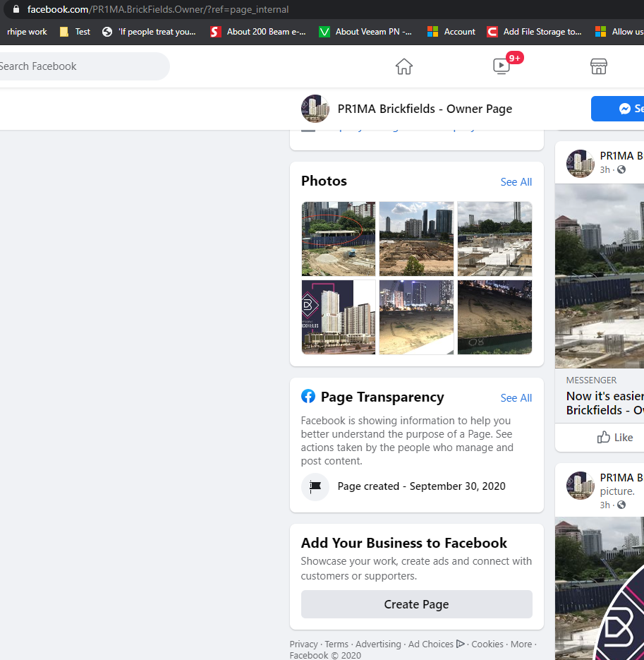Click the Facebook logo beside Page Transparency

(x=308, y=396)
